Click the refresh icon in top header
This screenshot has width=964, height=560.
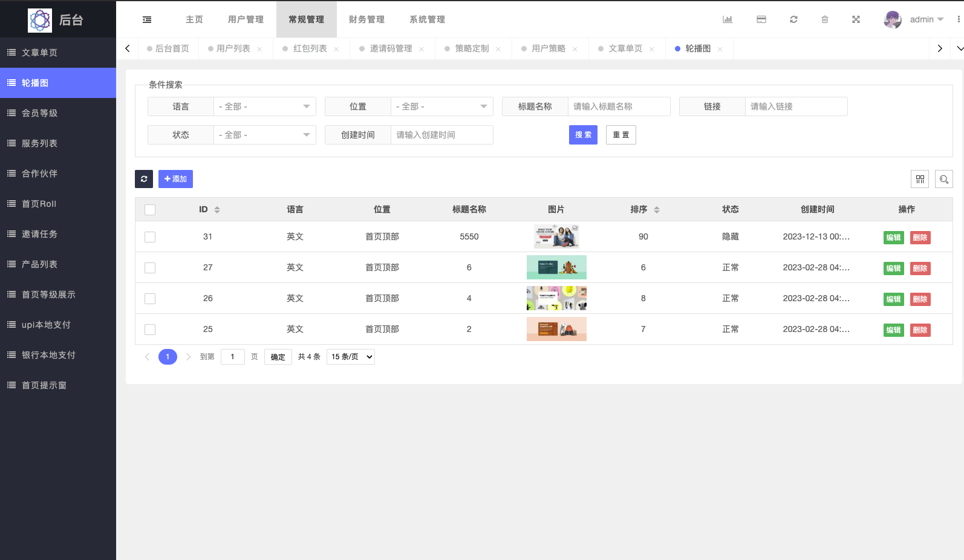[x=793, y=19]
